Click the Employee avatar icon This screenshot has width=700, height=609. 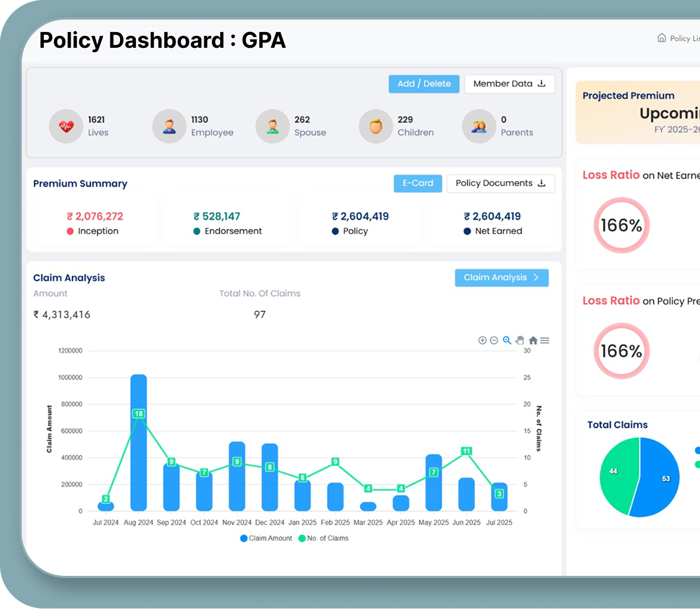tap(169, 126)
